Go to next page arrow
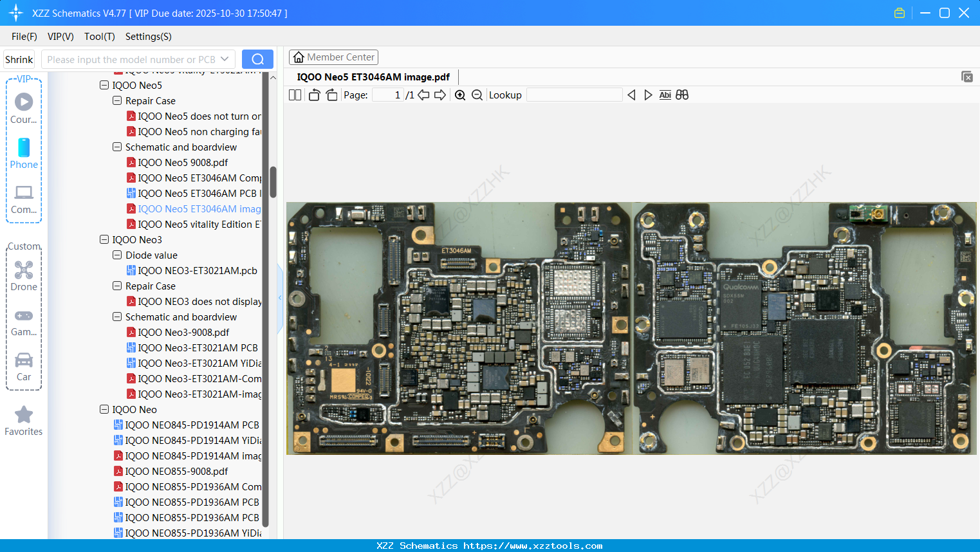980x552 pixels. (x=440, y=95)
